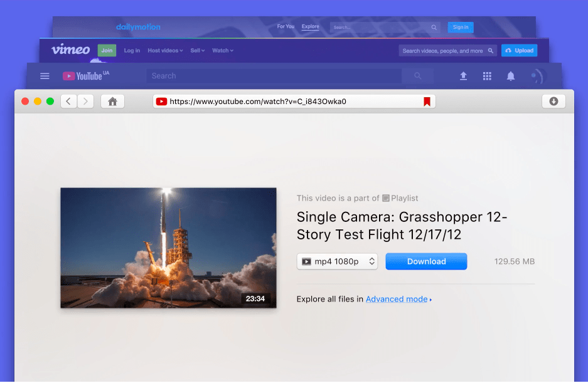Open the mp4 1080p format dropdown
The height and width of the screenshot is (383, 588).
[338, 261]
